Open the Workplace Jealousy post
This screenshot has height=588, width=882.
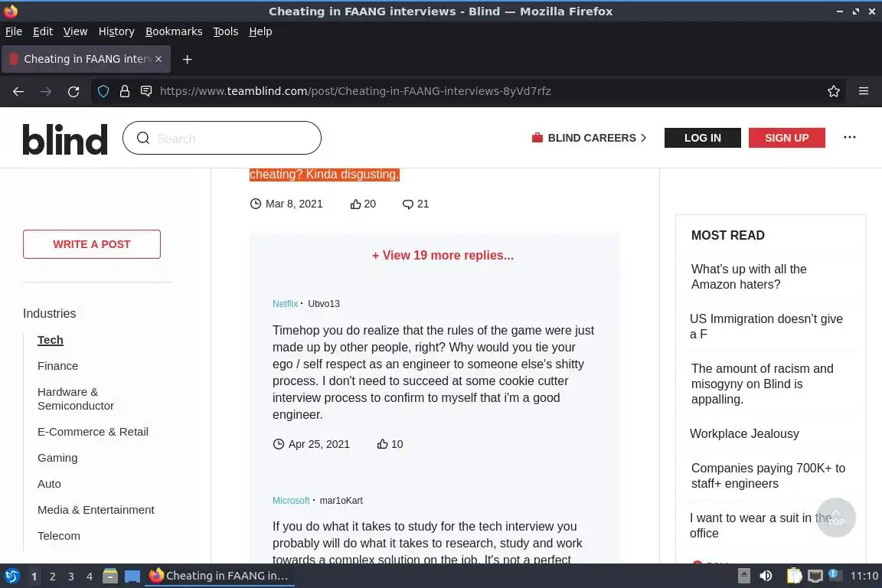[744, 434]
